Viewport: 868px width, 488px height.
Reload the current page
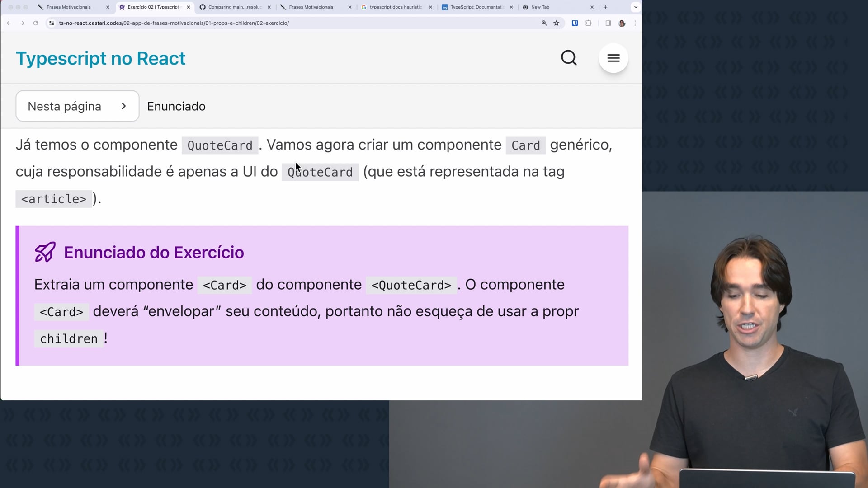[36, 23]
